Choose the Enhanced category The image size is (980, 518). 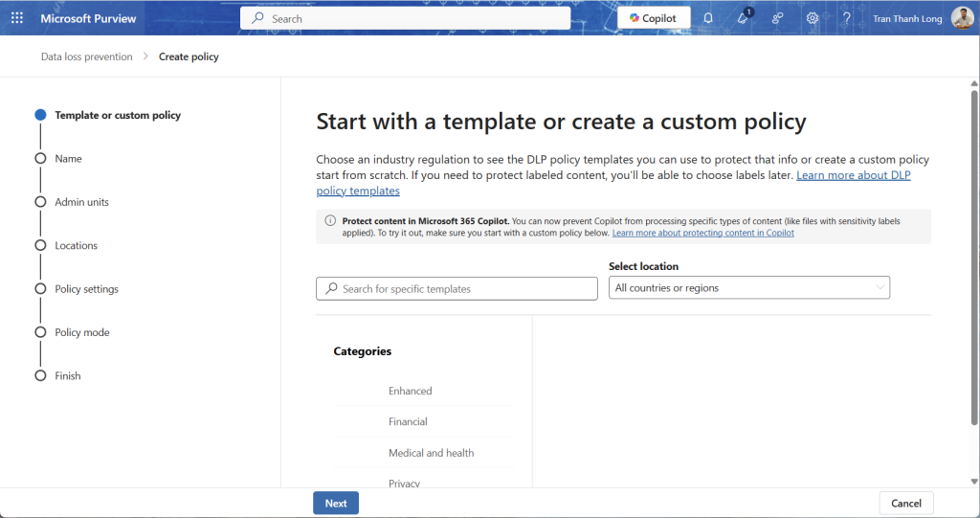pos(410,391)
